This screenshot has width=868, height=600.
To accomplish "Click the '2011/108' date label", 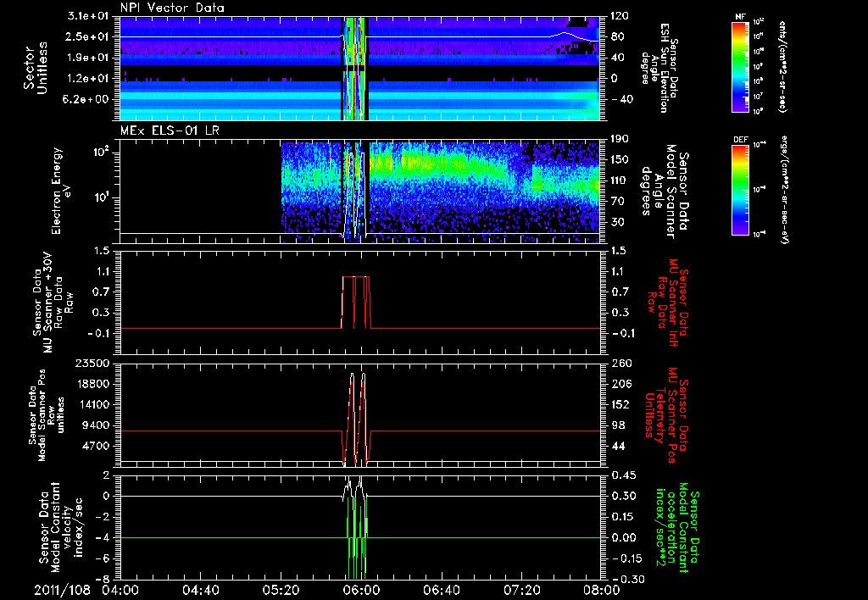I will pos(61,590).
